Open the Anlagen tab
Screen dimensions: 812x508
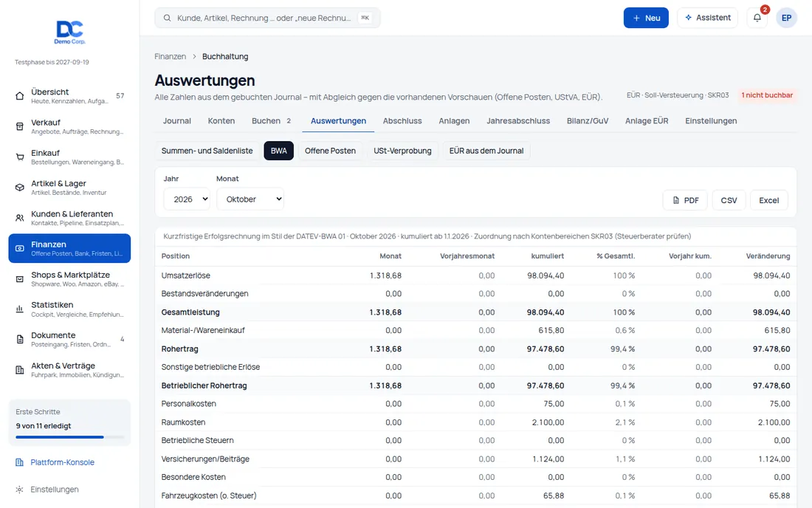(x=454, y=120)
